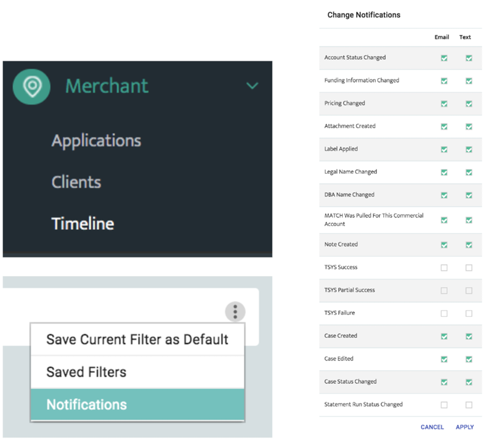Enable Email for TSYS Success
This screenshot has height=448, width=486.
pos(444,267)
